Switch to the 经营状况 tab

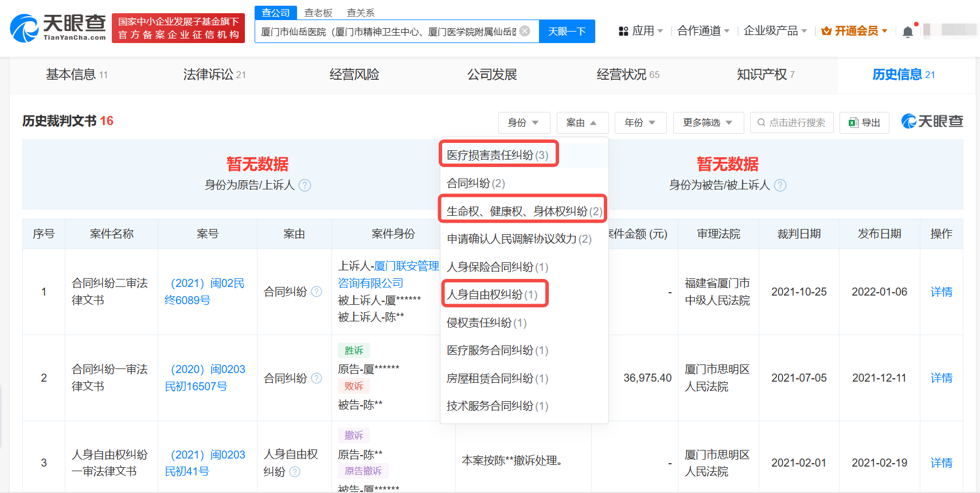[x=628, y=75]
